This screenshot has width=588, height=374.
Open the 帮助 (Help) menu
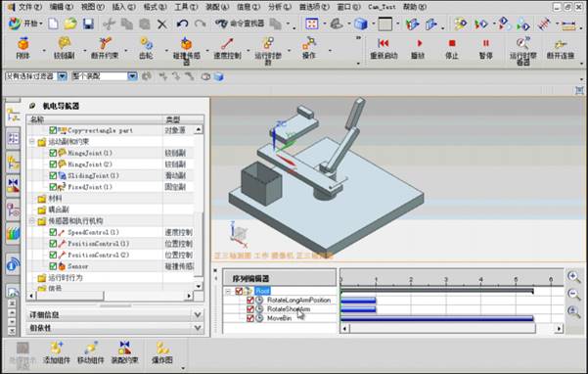coord(415,7)
